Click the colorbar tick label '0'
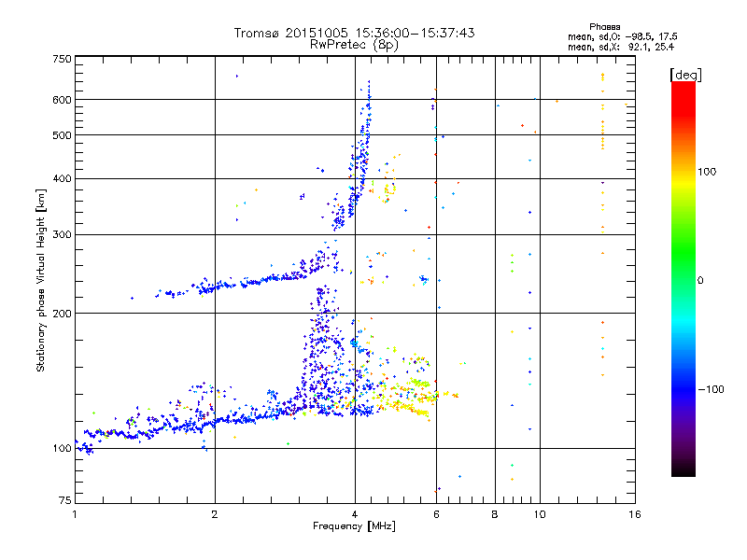Viewport: 747px width, 560px height. 700,280
